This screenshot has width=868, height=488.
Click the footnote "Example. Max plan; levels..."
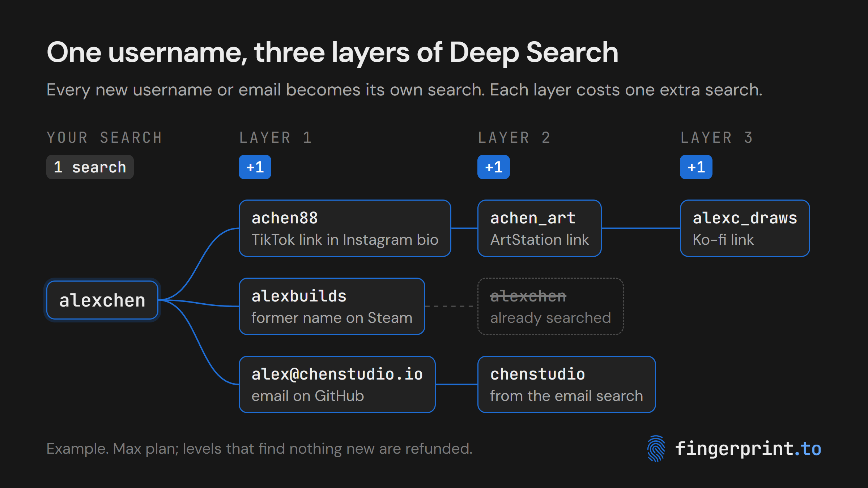259,449
